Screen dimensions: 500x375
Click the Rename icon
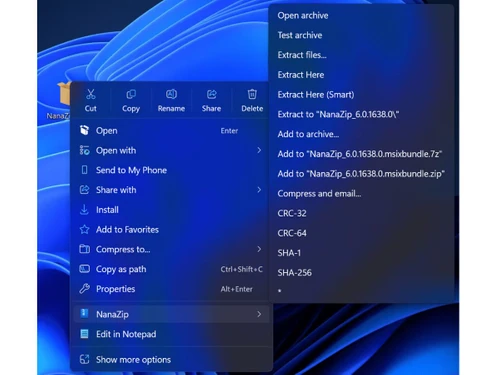(x=171, y=94)
